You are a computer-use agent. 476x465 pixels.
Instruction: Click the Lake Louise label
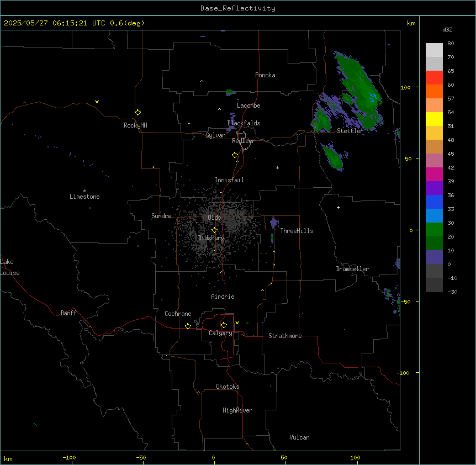point(10,267)
